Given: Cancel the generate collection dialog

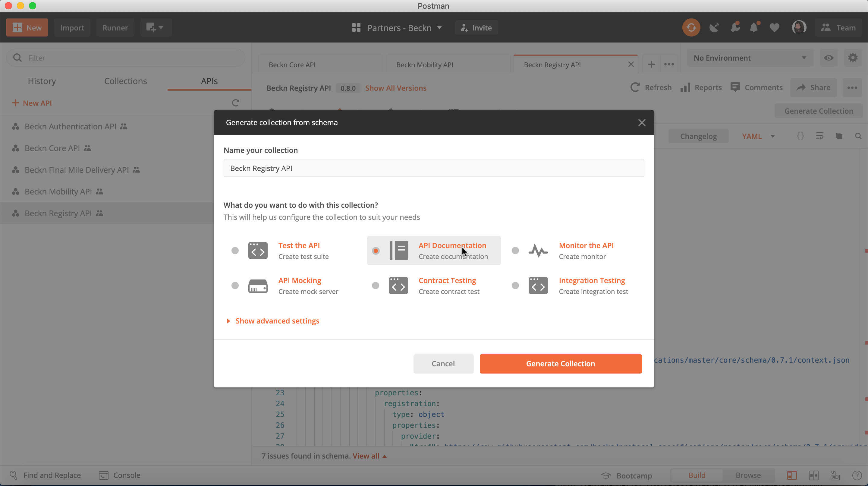Looking at the screenshot, I should coord(443,364).
